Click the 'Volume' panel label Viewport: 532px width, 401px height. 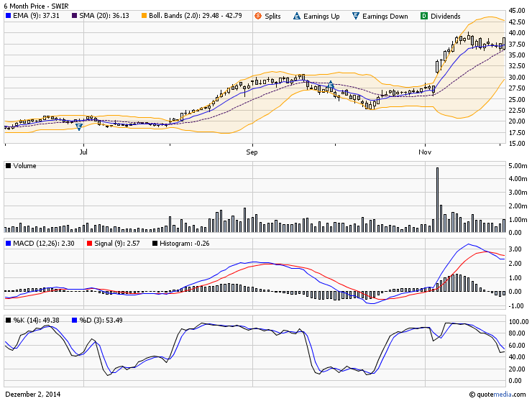click(24, 165)
